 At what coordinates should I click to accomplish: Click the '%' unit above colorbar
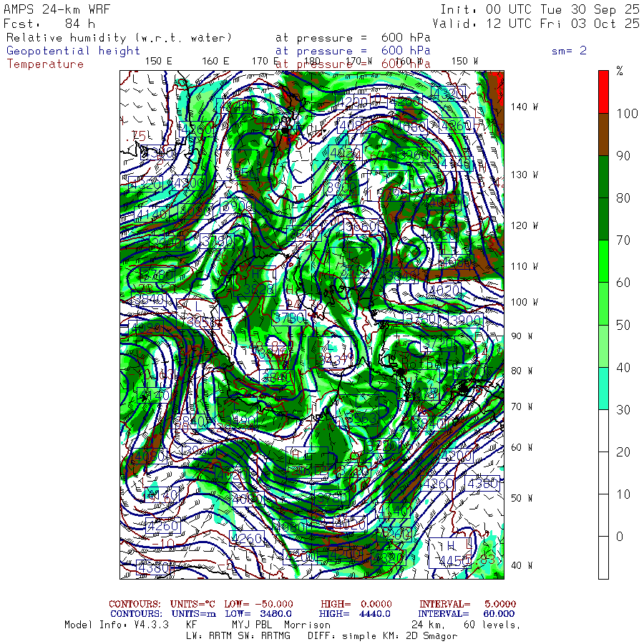pyautogui.click(x=620, y=71)
